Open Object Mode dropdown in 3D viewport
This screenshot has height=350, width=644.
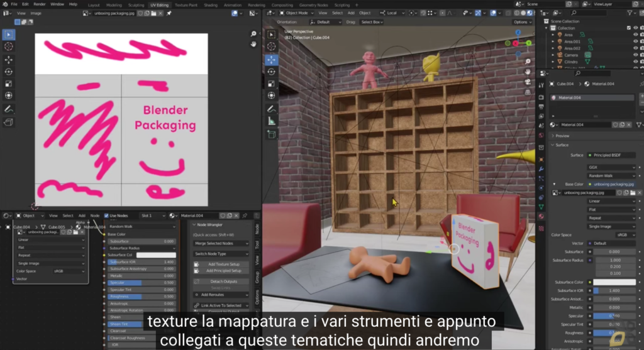(x=297, y=13)
